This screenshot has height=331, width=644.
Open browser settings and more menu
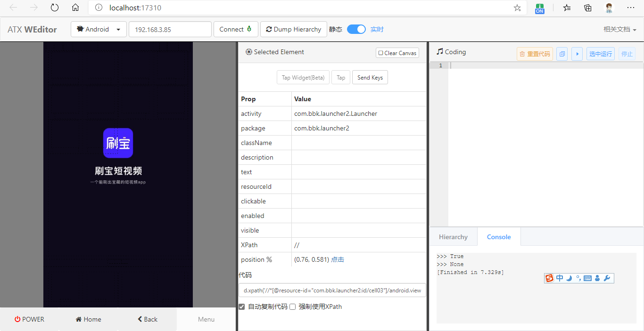(631, 8)
